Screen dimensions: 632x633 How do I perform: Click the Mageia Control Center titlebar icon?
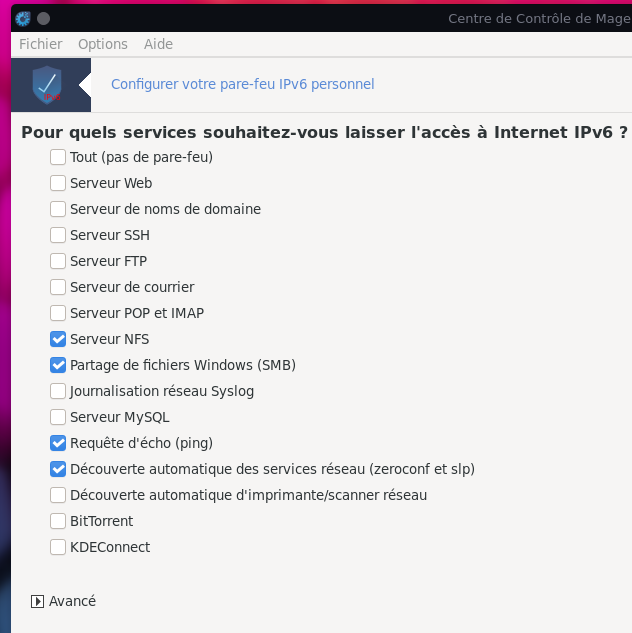pyautogui.click(x=23, y=18)
